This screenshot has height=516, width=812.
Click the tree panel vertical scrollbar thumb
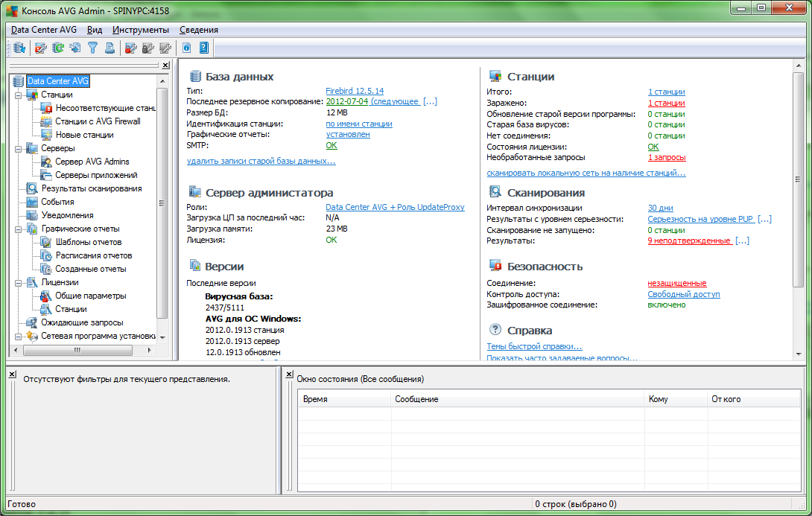162,203
